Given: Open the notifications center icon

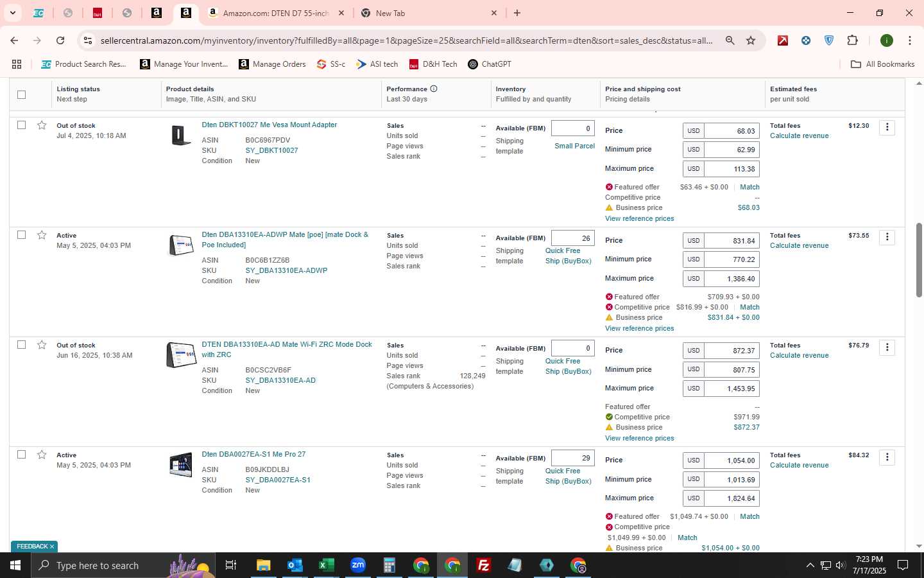Looking at the screenshot, I should coord(903,565).
